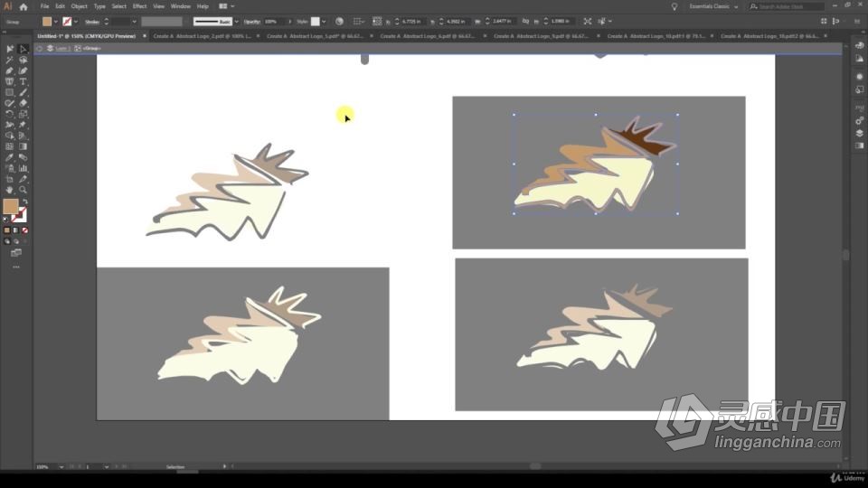868x488 pixels.
Task: Click the Home icon
Action: point(24,6)
